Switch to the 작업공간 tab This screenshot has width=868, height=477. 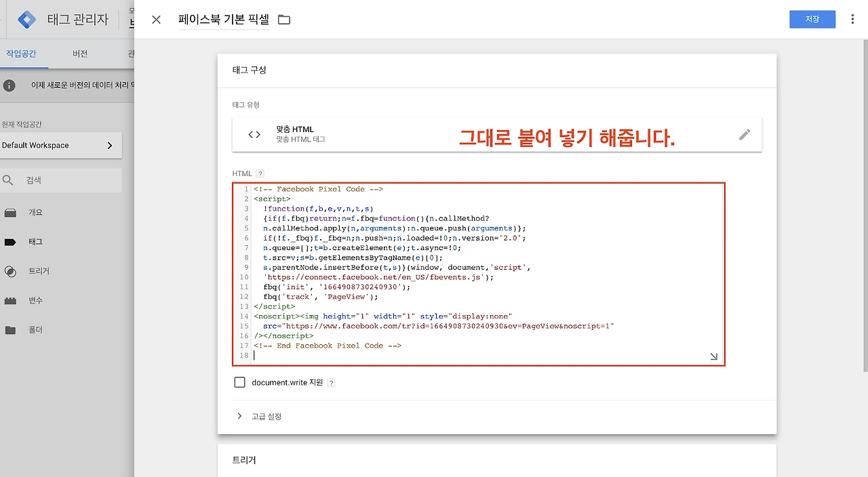coord(21,54)
